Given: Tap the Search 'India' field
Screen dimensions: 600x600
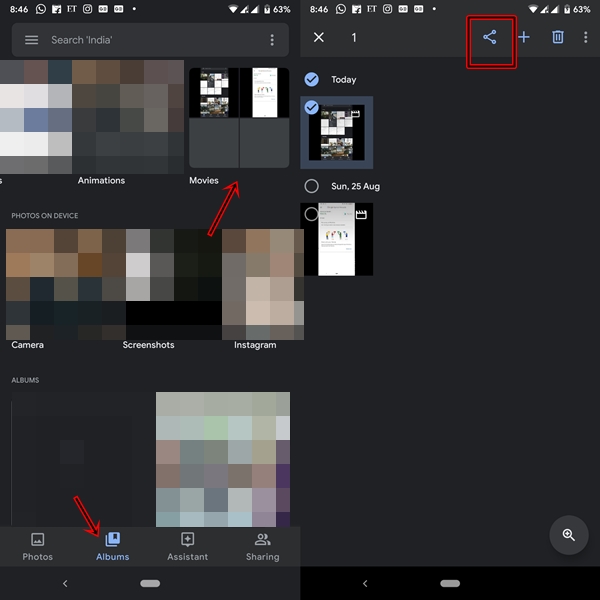Looking at the screenshot, I should (x=150, y=40).
